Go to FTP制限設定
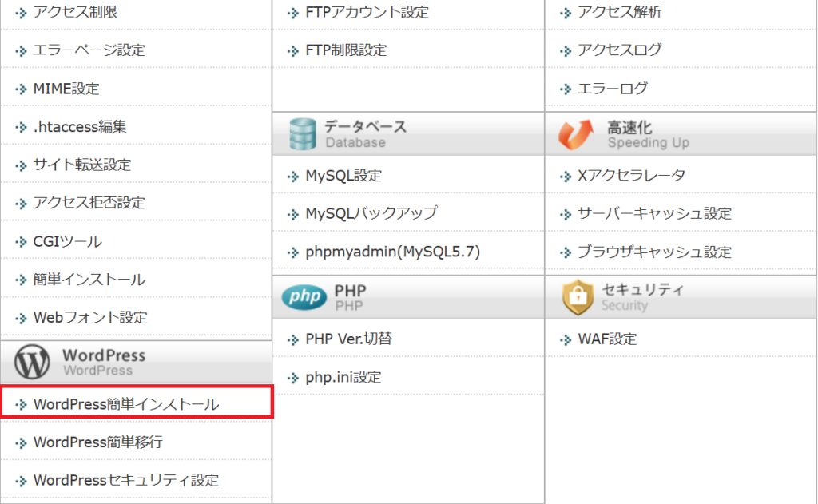Screen dimensions: 818x504 pyautogui.click(x=347, y=50)
